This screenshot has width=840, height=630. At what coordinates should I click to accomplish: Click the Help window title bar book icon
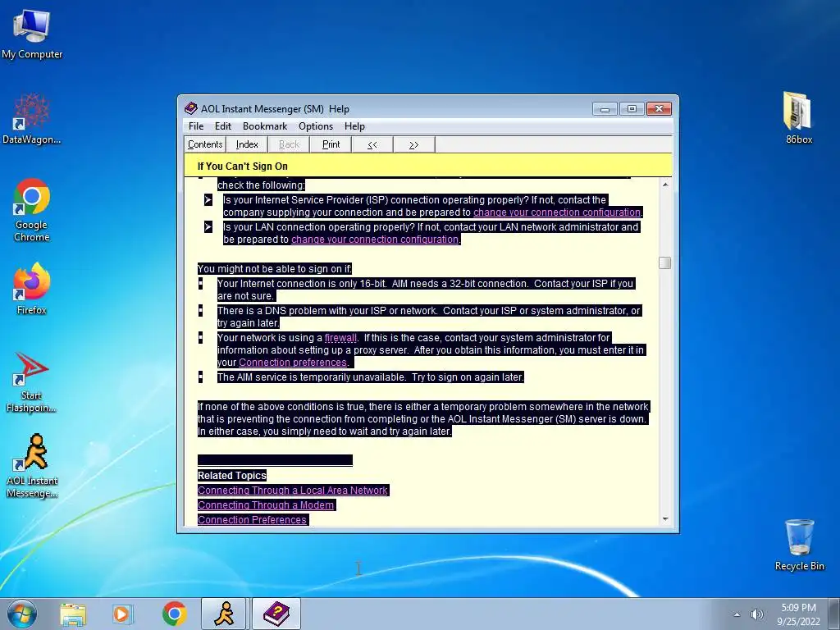tap(190, 108)
